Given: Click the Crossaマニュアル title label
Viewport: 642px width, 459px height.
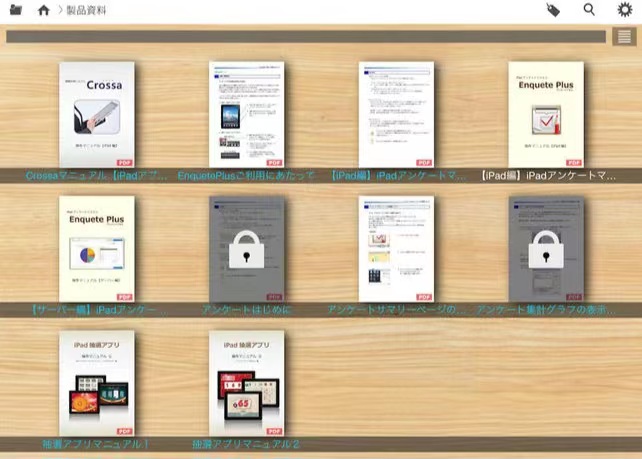Looking at the screenshot, I should point(96,176).
